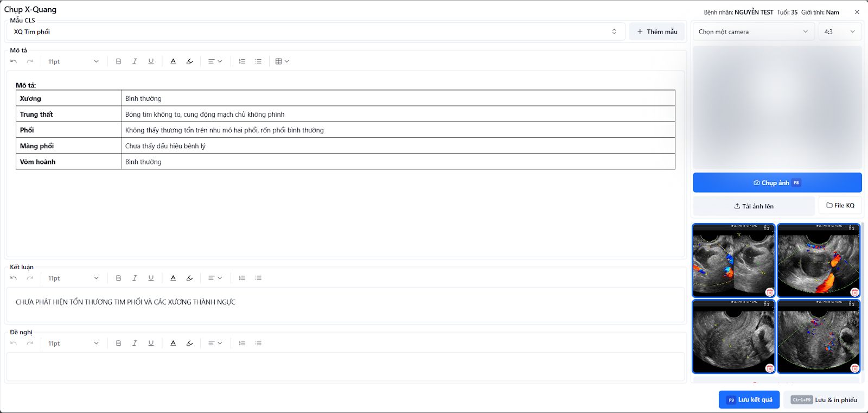Screen dimensions: 868x413
Task: Open text alignment menu in Kết luận toolbar
Action: tap(215, 278)
